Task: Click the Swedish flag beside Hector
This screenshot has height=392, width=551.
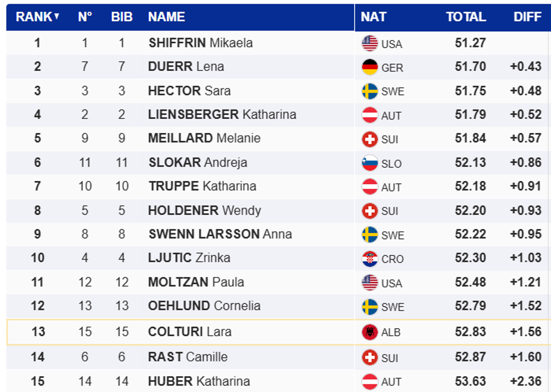Action: 370,91
